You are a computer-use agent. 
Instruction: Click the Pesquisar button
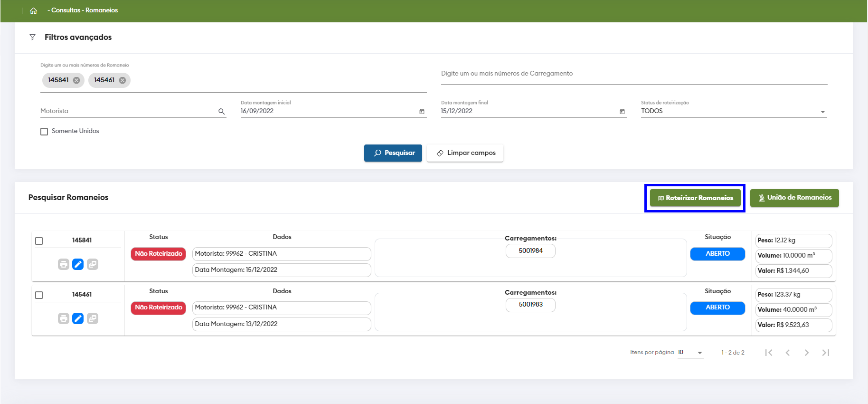[x=393, y=153]
